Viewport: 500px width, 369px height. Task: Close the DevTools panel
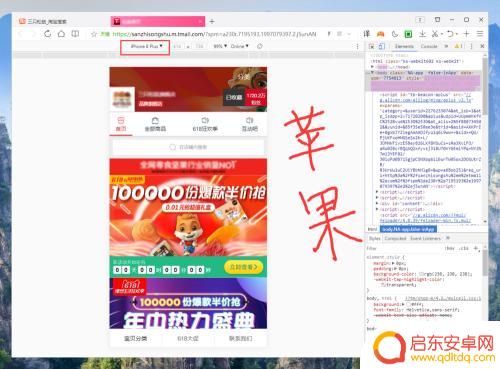tap(482, 46)
